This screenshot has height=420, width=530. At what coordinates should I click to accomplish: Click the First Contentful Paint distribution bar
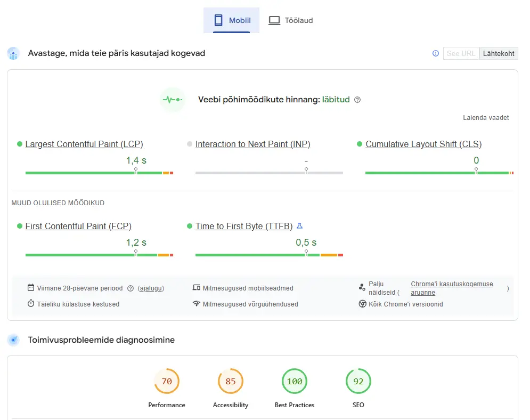(x=99, y=255)
